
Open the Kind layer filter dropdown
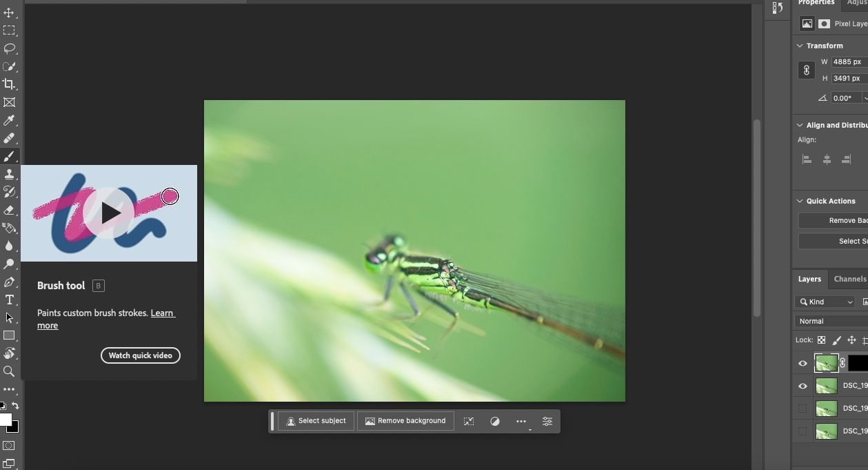tap(825, 302)
